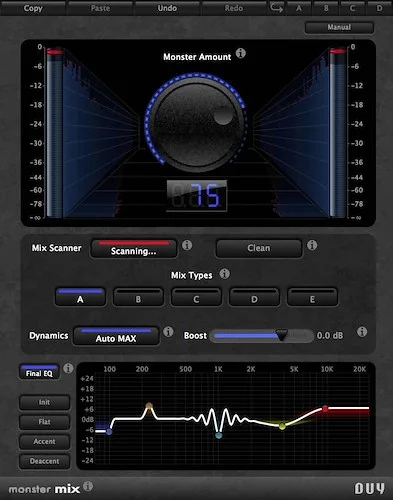Click Copy in the top bar

coord(33,8)
